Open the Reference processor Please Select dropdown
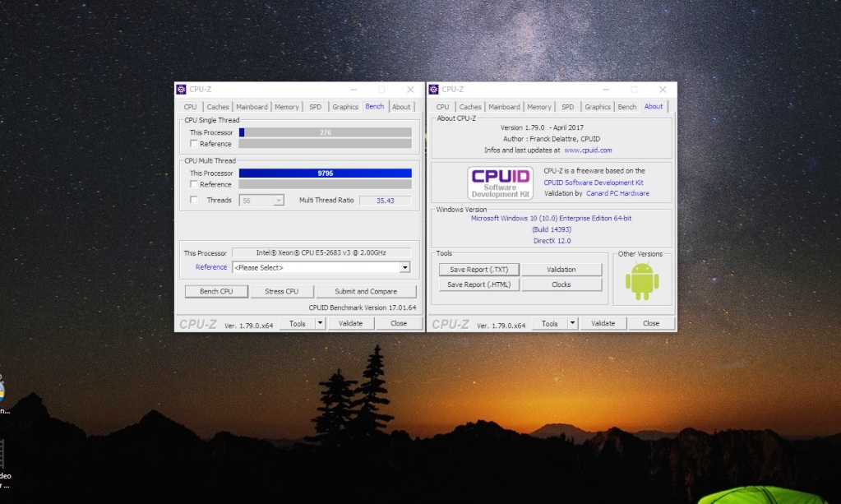This screenshot has width=841, height=504. 321,267
